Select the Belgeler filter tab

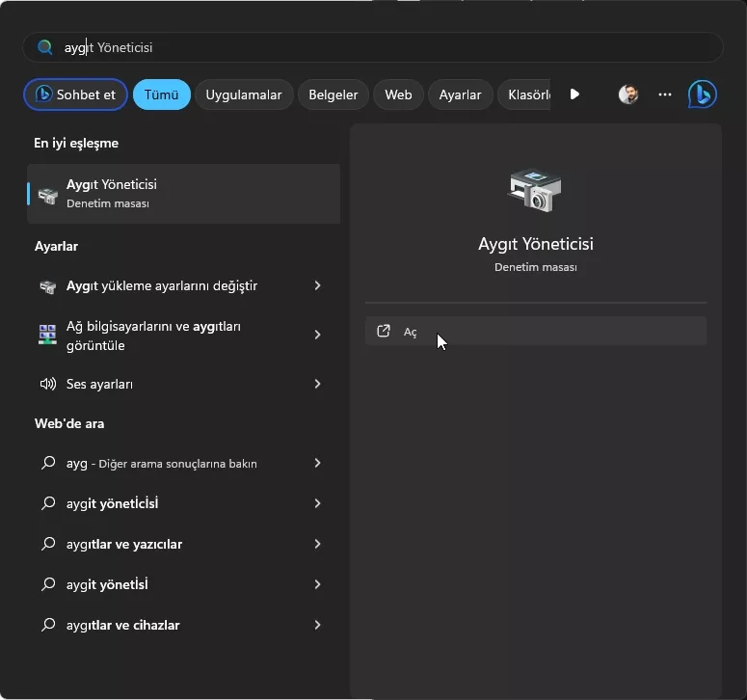pyautogui.click(x=333, y=94)
